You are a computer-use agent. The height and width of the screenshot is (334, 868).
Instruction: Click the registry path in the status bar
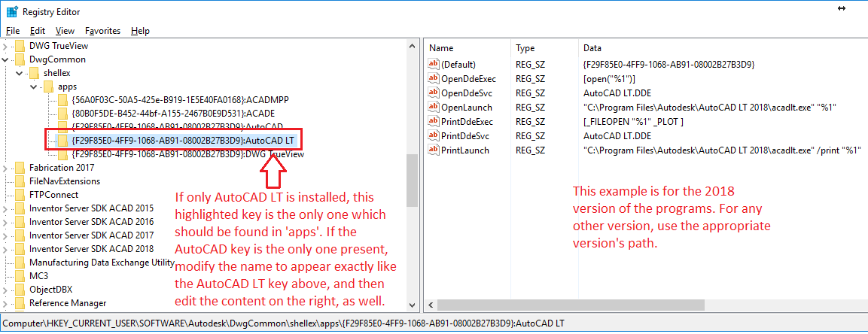(283, 323)
